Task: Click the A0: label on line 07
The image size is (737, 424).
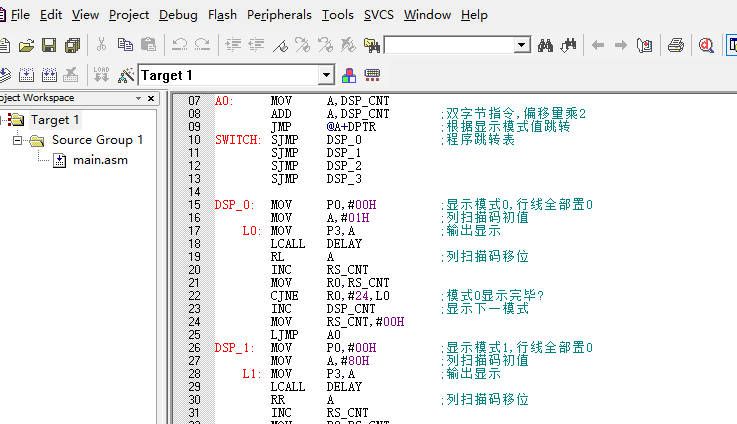Action: tap(224, 101)
